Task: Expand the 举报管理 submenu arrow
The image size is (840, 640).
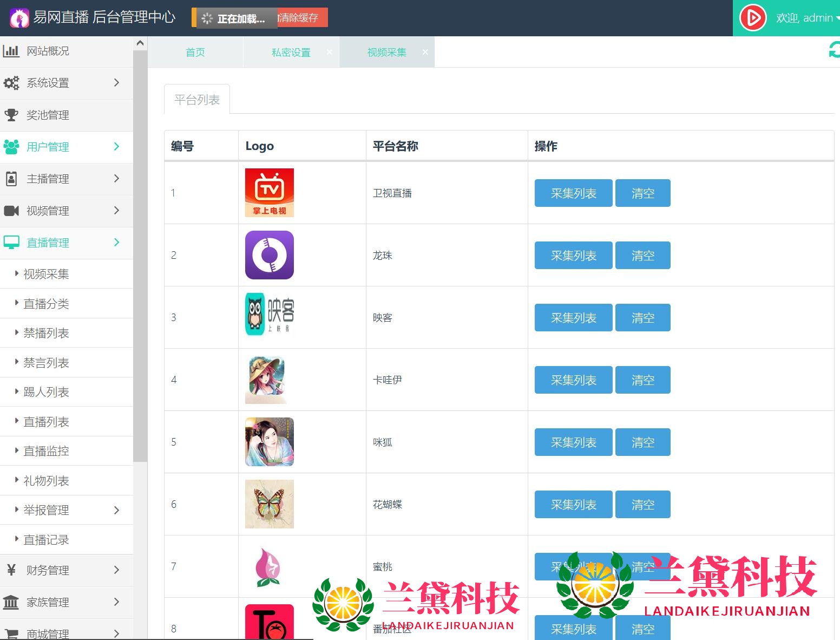Action: [x=116, y=510]
